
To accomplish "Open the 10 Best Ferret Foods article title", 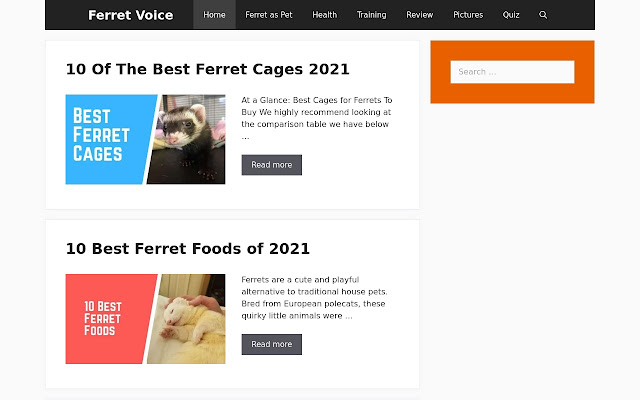I will click(x=188, y=248).
